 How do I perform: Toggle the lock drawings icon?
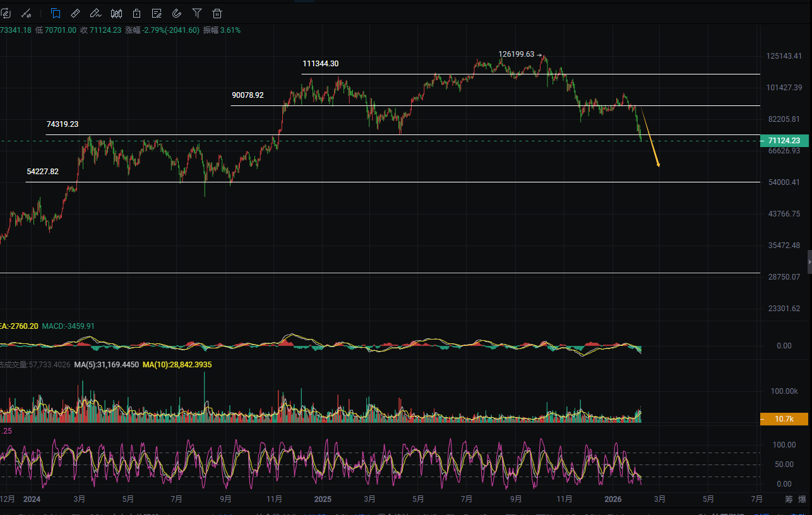[136, 13]
